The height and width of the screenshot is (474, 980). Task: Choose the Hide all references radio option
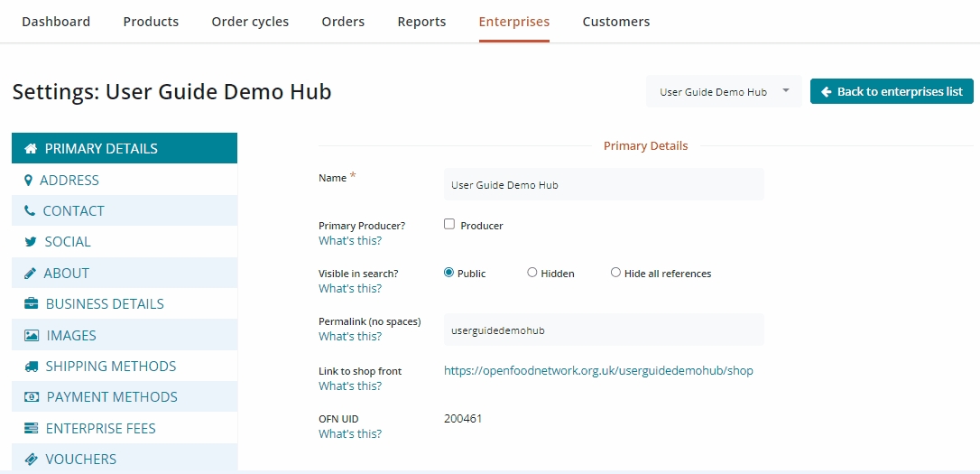(x=615, y=273)
